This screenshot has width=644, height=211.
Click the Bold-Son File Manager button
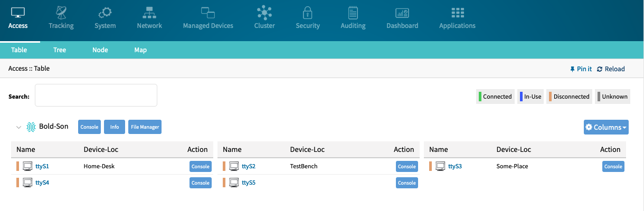click(x=145, y=127)
